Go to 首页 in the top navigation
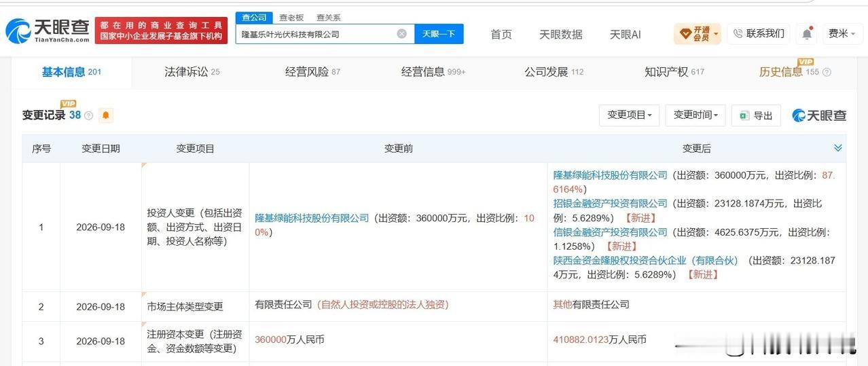The image size is (868, 366). pyautogui.click(x=501, y=34)
